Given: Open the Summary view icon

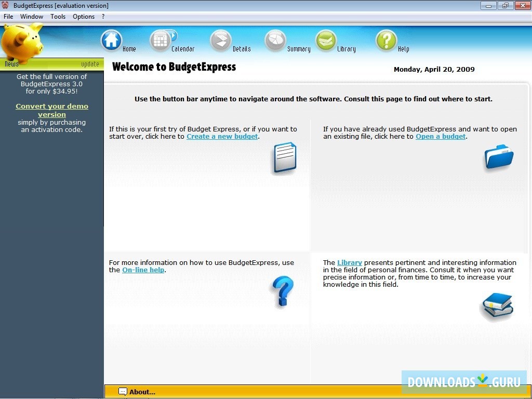Looking at the screenshot, I should click(x=276, y=40).
